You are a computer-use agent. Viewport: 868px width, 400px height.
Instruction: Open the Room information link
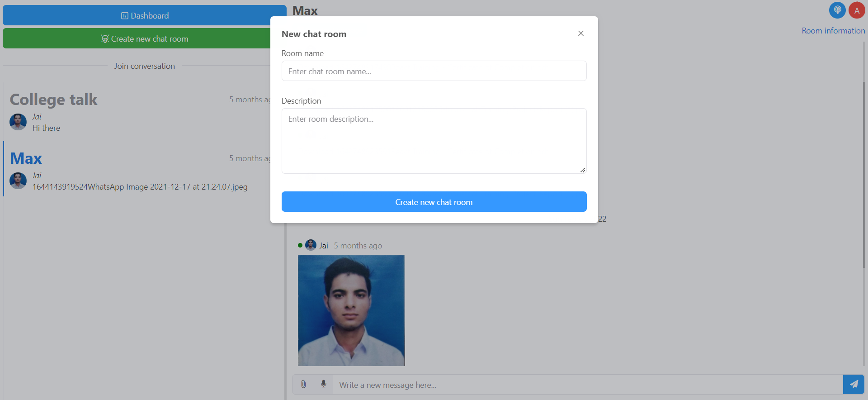tap(833, 31)
